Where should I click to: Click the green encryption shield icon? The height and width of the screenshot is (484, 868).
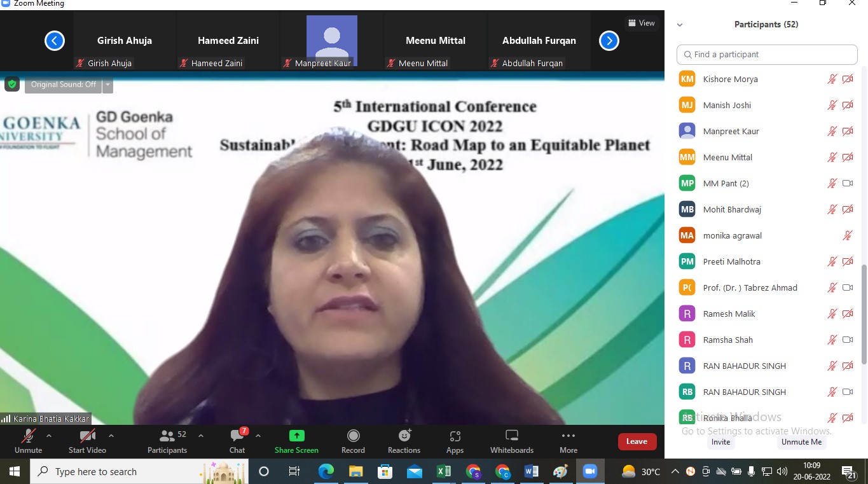click(x=12, y=84)
